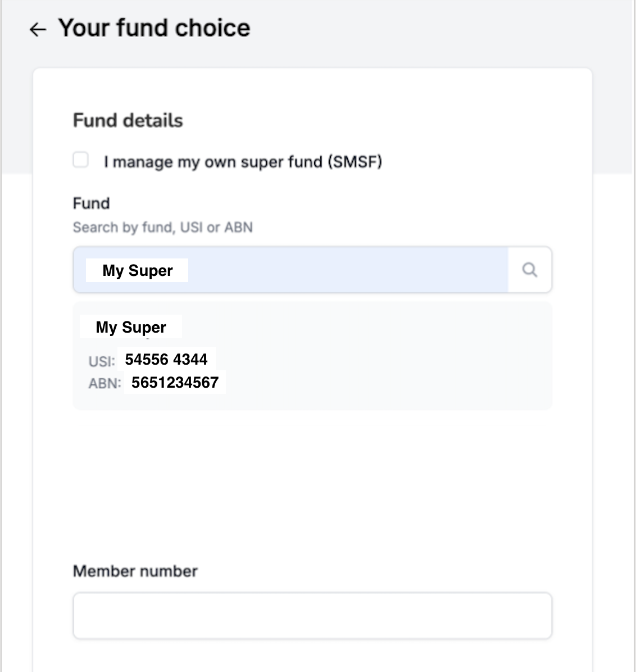Tick the SMSF self-managed fund checkbox

(80, 160)
